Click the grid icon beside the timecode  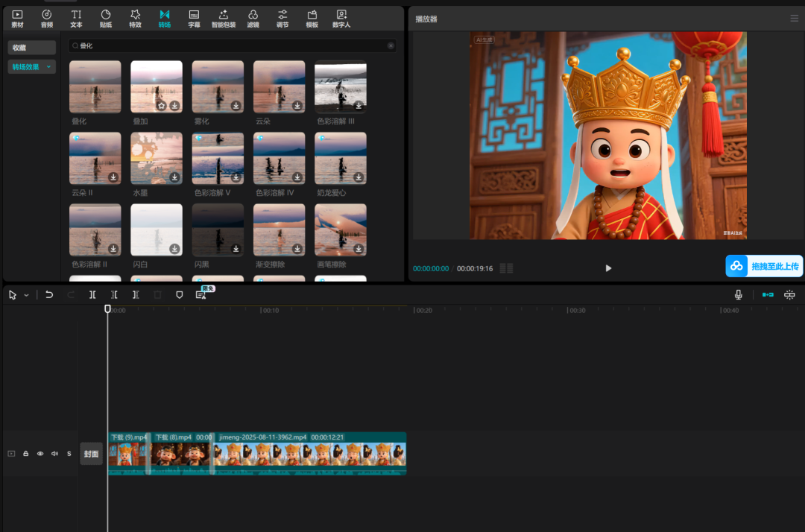pyautogui.click(x=506, y=268)
